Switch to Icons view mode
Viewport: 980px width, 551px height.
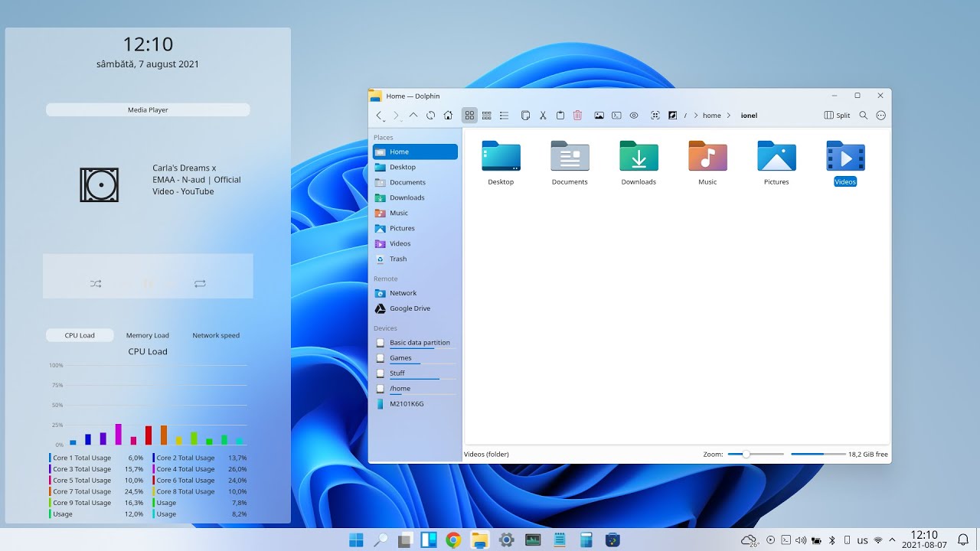point(469,116)
